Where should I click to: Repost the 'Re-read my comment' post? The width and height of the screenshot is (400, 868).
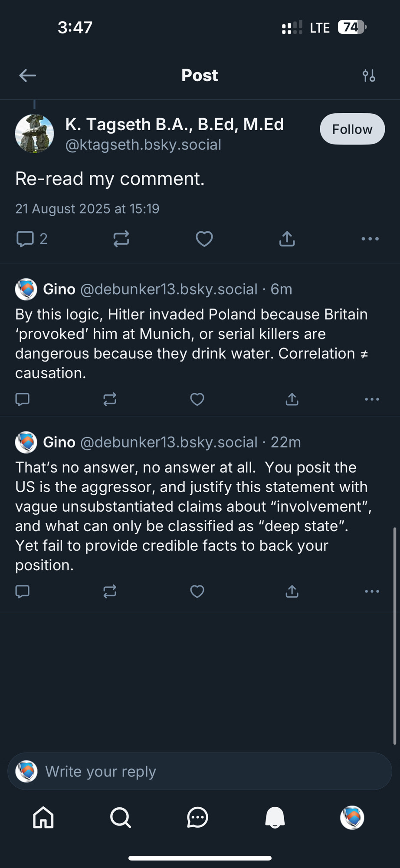(121, 239)
